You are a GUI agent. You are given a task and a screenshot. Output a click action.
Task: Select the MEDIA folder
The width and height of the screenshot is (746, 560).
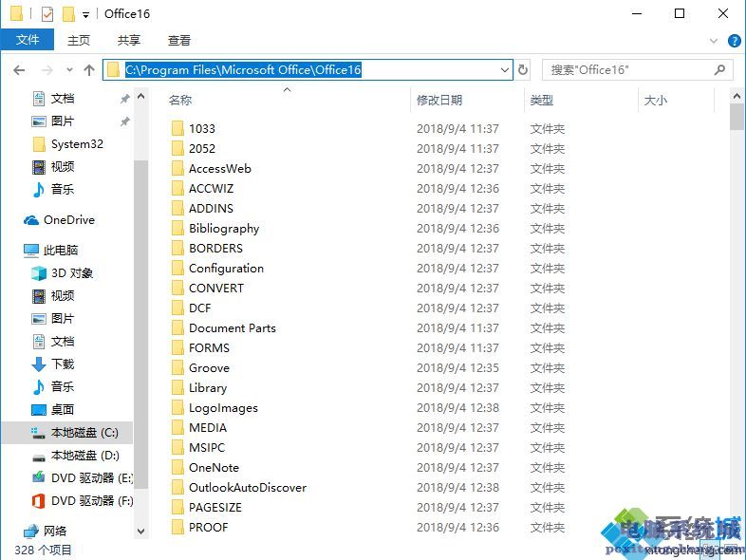click(x=208, y=428)
